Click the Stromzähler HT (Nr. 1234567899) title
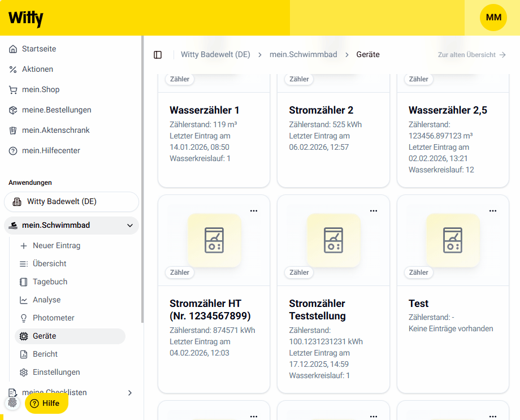520x420 pixels. coord(210,310)
